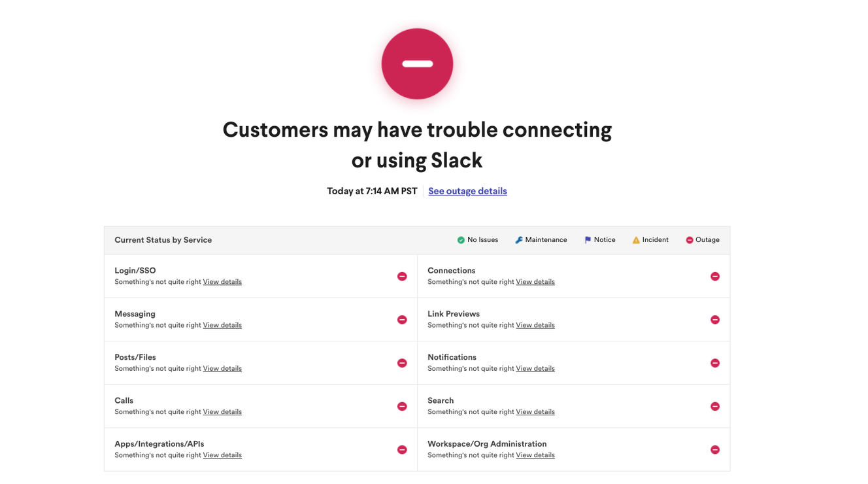Click the blue Notice flag legend icon
The image size is (868, 484).
point(588,240)
